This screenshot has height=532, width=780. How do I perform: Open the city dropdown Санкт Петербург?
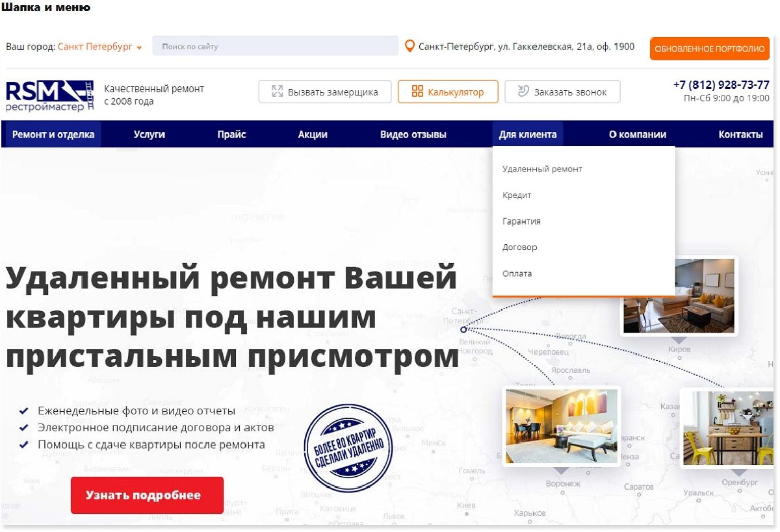(x=99, y=47)
